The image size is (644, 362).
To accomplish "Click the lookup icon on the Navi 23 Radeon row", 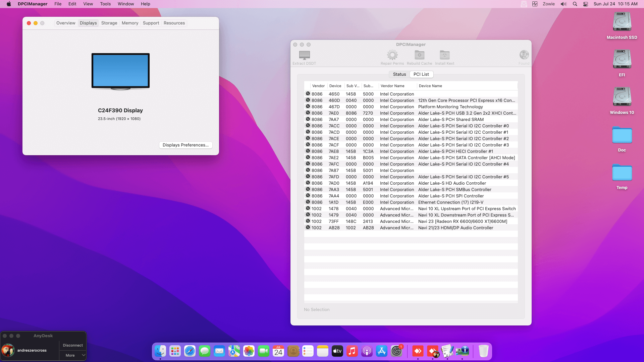I will 308,221.
